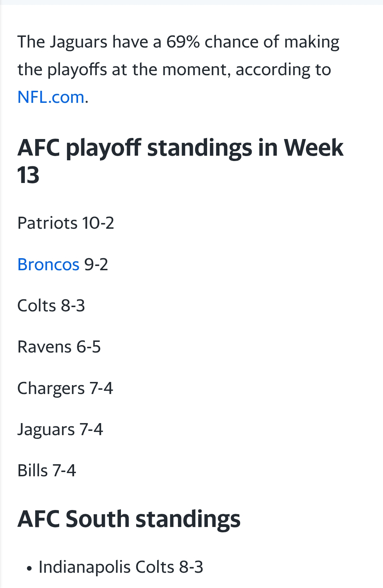This screenshot has height=588, width=383.
Task: Click the bullet point before Indianapolis Colts
Action: click(29, 568)
